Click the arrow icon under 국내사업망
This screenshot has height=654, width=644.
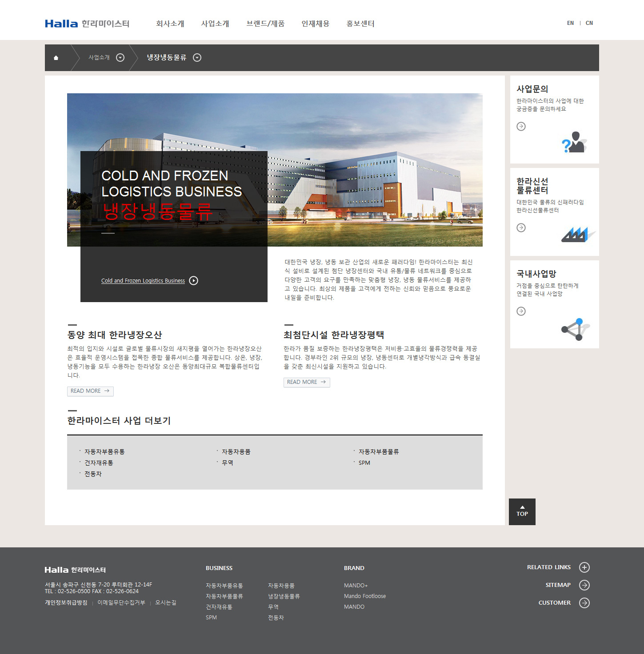(x=521, y=311)
